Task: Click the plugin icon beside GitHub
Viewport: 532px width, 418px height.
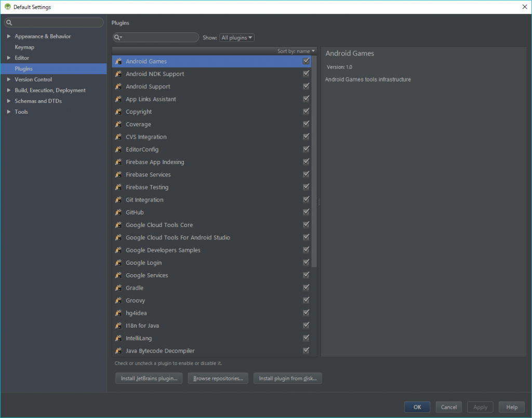Action: click(118, 212)
